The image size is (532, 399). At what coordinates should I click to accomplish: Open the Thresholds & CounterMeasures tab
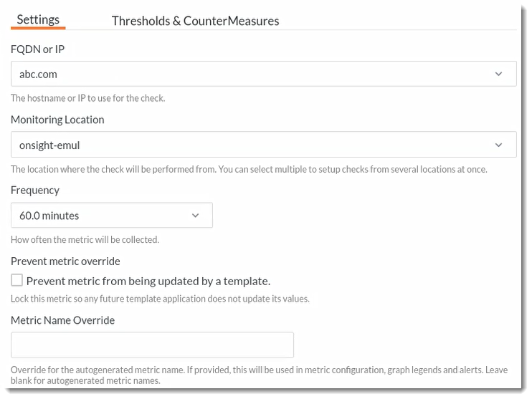[195, 21]
